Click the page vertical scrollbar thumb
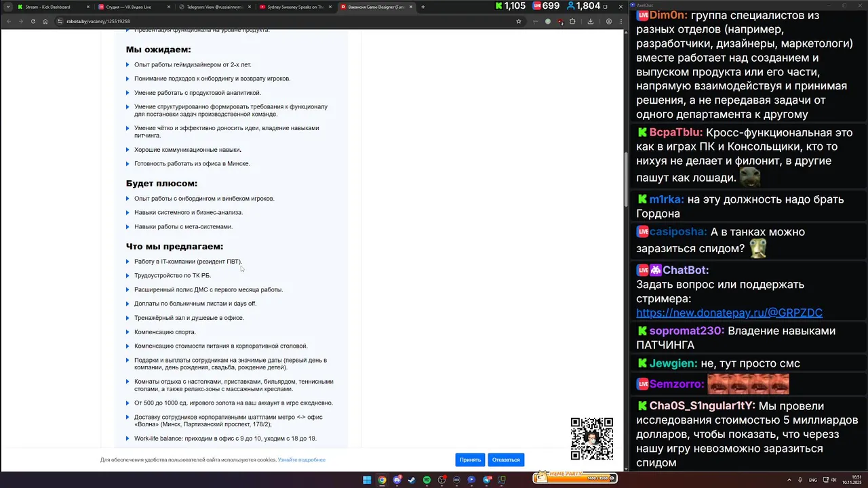 pyautogui.click(x=625, y=180)
